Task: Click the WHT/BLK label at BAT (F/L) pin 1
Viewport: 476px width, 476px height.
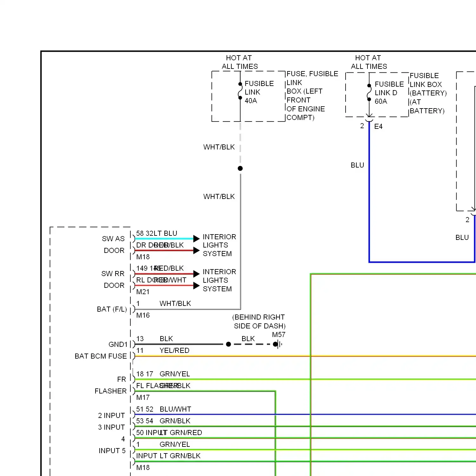Action: pos(175,304)
